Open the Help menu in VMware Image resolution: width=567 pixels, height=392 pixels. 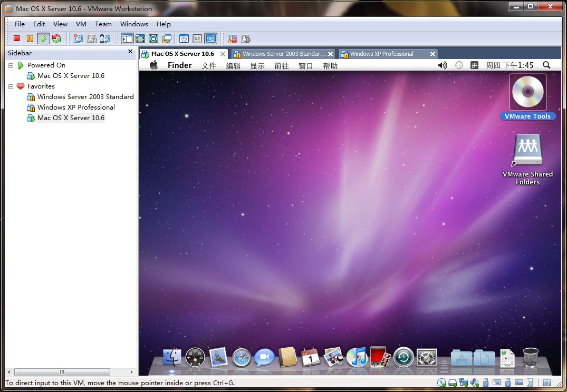tap(164, 24)
